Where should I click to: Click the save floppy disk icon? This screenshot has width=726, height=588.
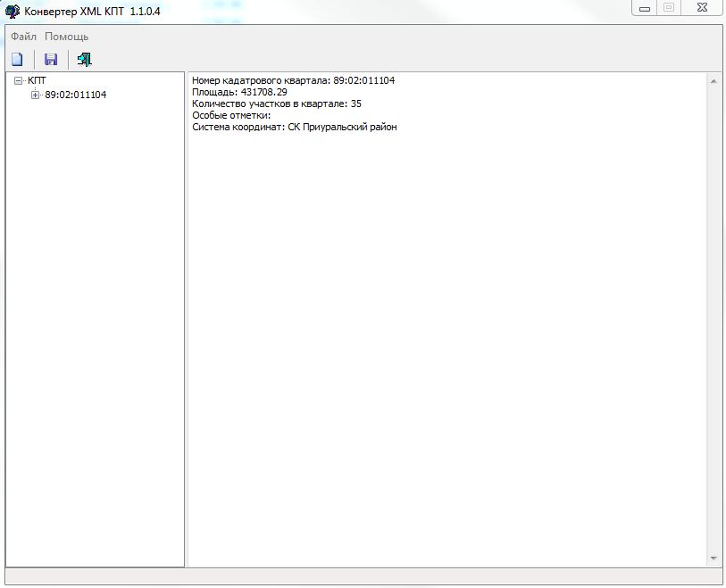[x=51, y=60]
